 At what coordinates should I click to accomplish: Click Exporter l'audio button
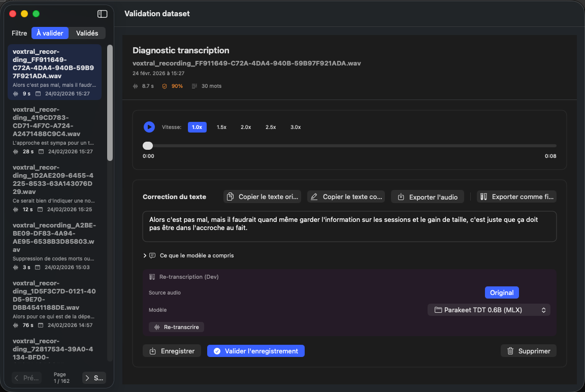tap(428, 197)
